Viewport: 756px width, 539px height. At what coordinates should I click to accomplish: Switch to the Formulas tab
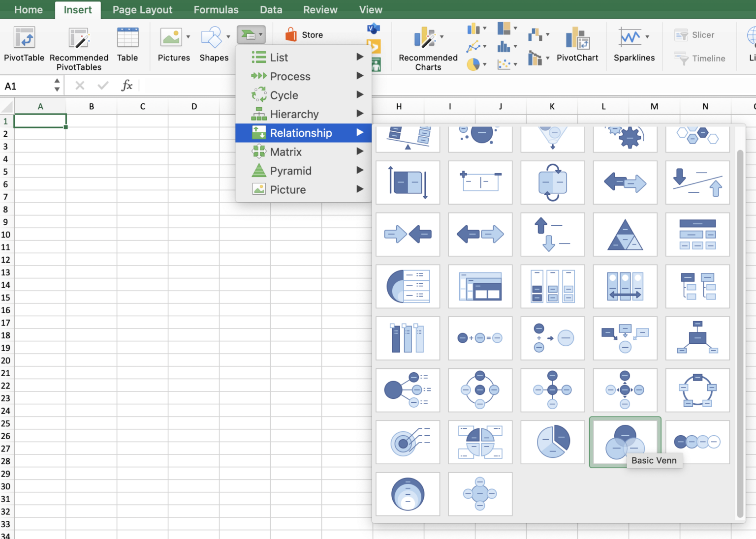click(216, 9)
